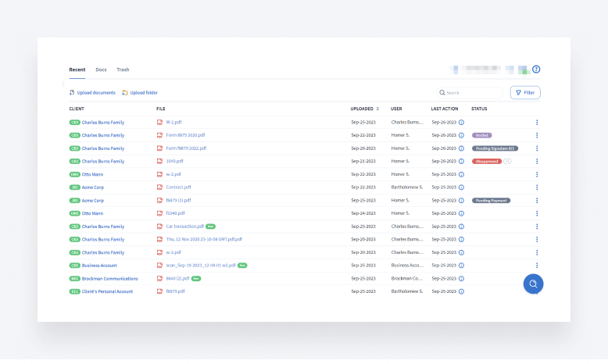Click the Pending Payment status badge
The height and width of the screenshot is (364, 608).
tap(491, 201)
